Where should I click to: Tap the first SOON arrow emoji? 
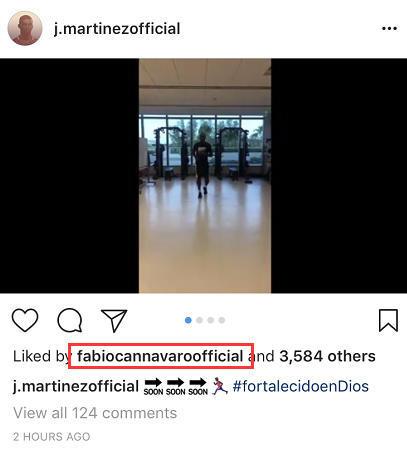[x=153, y=387]
